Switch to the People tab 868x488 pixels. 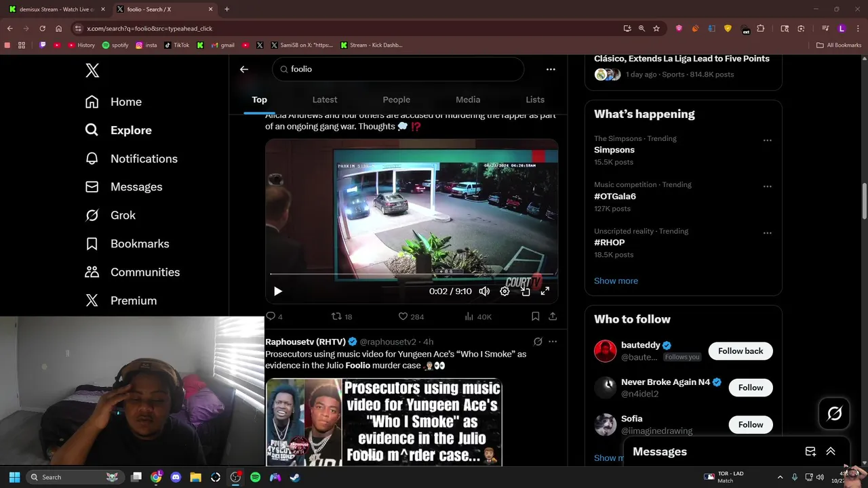tap(397, 100)
